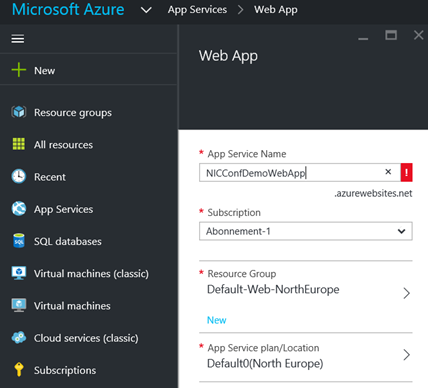Click the Subscriptions key icon
This screenshot has width=428, height=388.
19,369
